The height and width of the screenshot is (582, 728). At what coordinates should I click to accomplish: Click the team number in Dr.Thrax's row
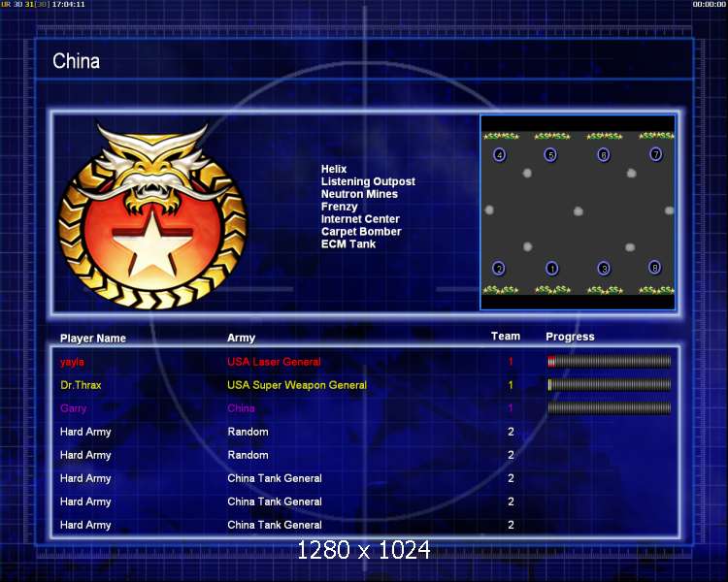[511, 385]
